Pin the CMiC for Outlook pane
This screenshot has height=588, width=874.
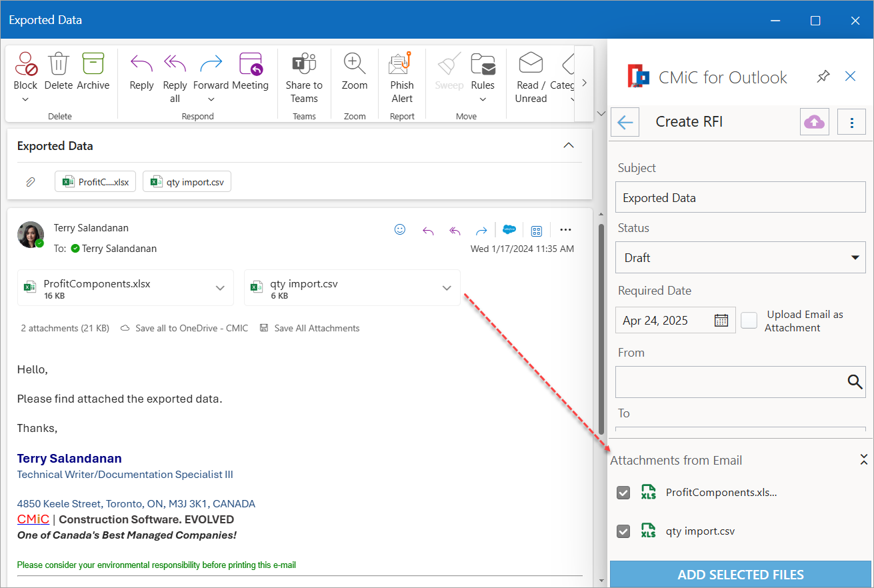click(823, 77)
